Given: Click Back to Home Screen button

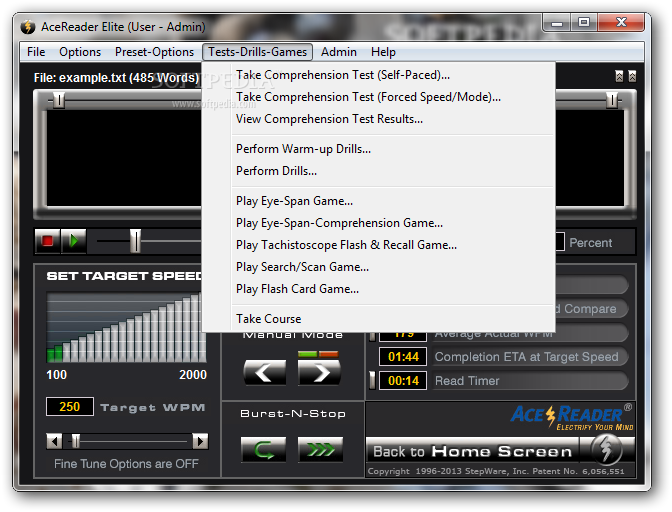Looking at the screenshot, I should click(473, 451).
